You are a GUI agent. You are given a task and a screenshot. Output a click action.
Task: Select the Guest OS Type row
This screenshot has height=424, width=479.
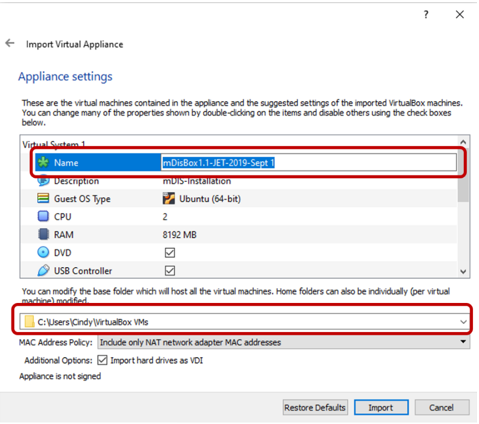(x=239, y=199)
